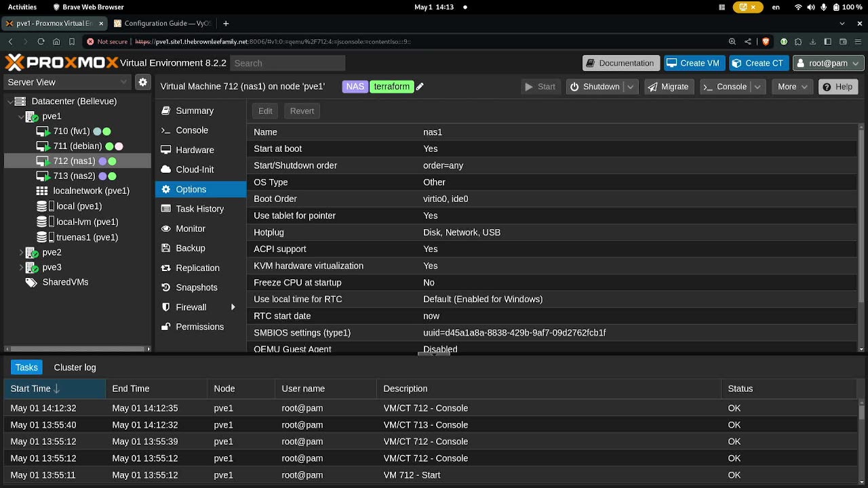Image resolution: width=868 pixels, height=488 pixels.
Task: Go back in browser history
Action: pos(10,41)
